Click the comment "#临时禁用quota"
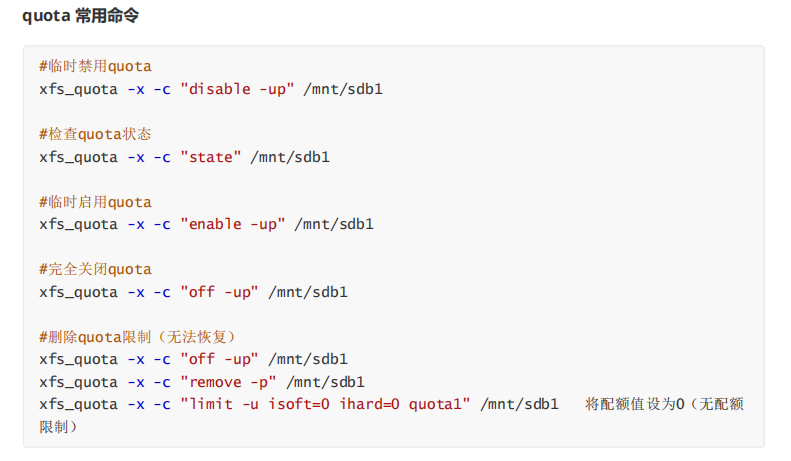This screenshot has width=791, height=461. coord(95,66)
